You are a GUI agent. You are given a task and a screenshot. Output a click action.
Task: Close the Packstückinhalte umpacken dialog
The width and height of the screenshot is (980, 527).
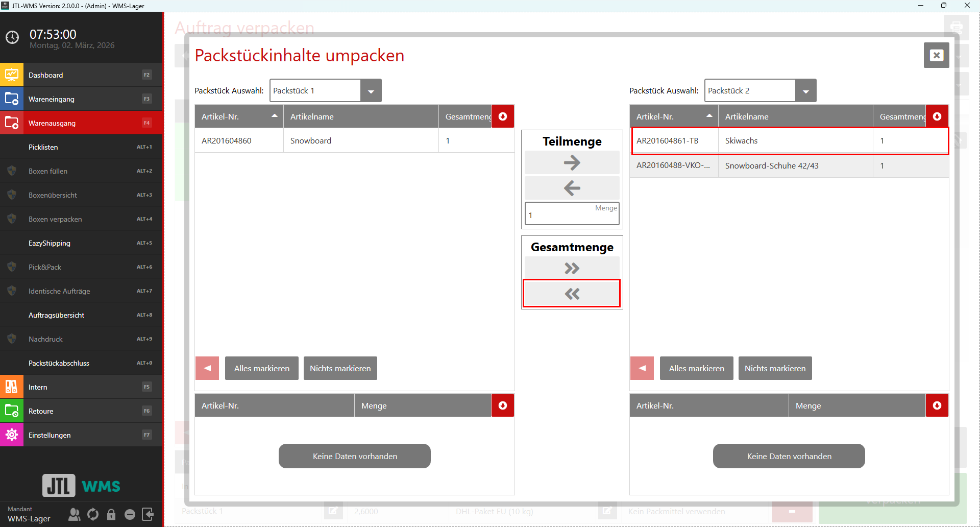(x=936, y=55)
